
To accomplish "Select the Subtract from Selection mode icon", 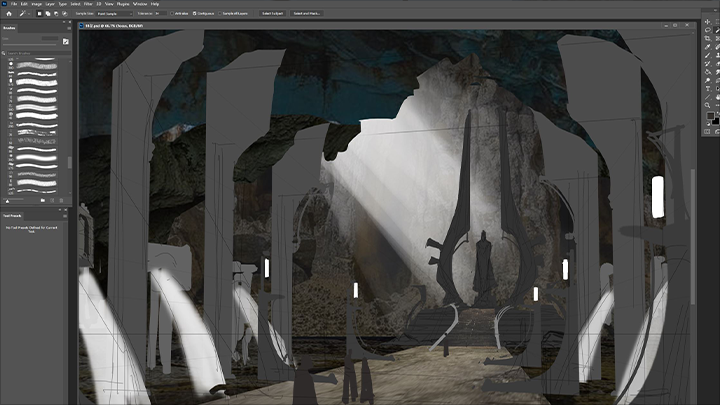I will (x=56, y=14).
